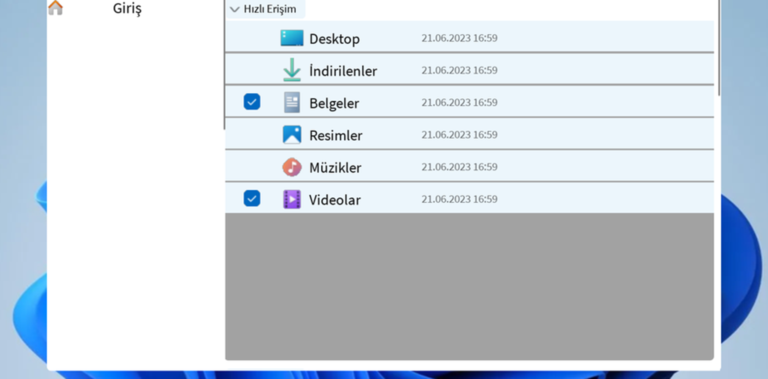Select the Hızlı Erişim header label
The image size is (768, 379).
270,9
